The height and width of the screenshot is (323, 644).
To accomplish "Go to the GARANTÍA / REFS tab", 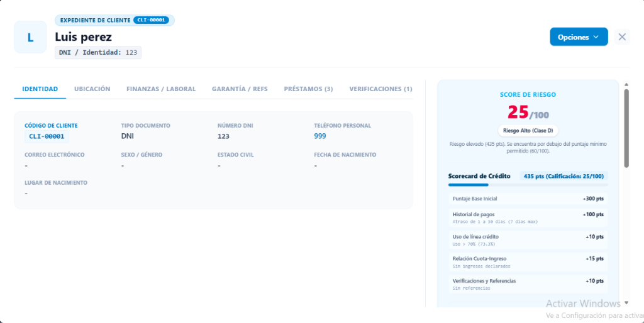I will tap(240, 89).
